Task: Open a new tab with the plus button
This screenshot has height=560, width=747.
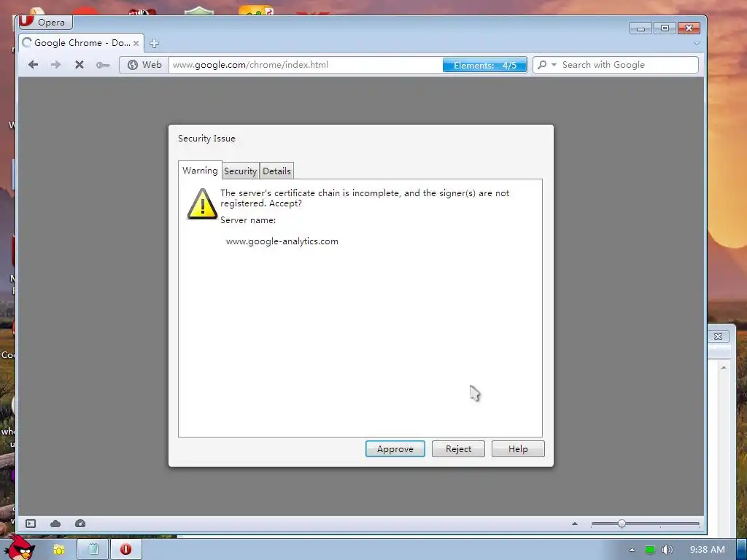Action: [x=154, y=43]
